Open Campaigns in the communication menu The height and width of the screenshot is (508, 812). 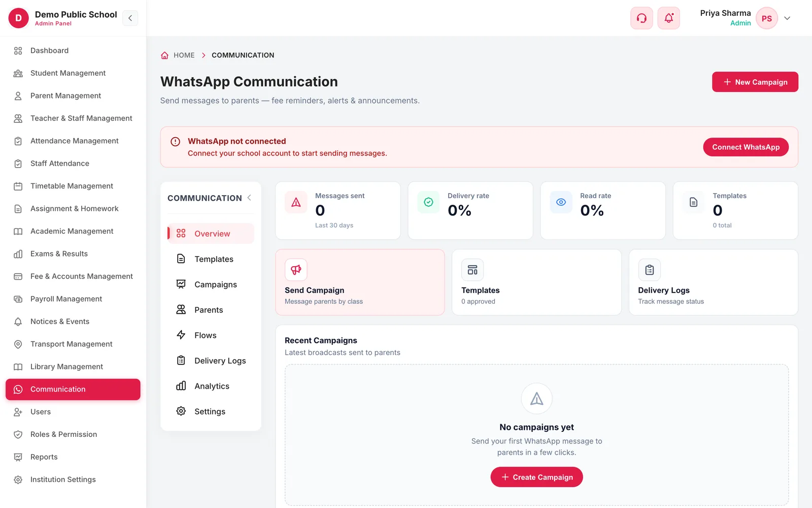211,284
